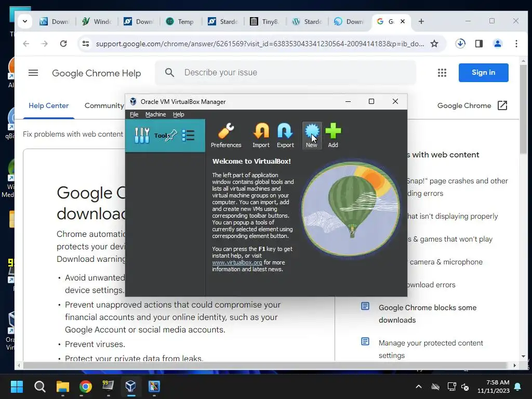Open the Windows Start menu
This screenshot has height=399, width=532.
pyautogui.click(x=17, y=386)
